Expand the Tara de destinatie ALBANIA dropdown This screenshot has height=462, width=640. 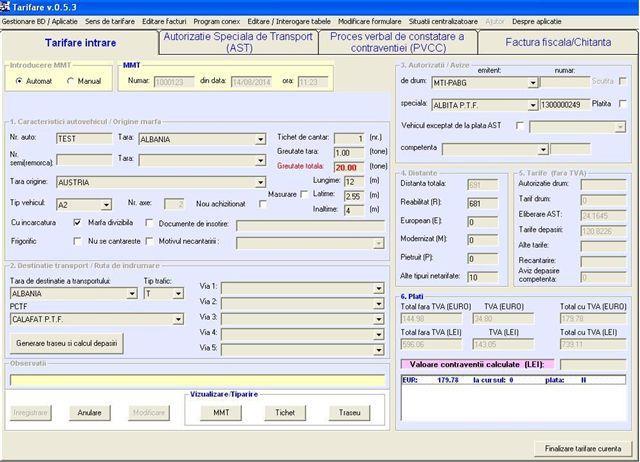point(132,293)
